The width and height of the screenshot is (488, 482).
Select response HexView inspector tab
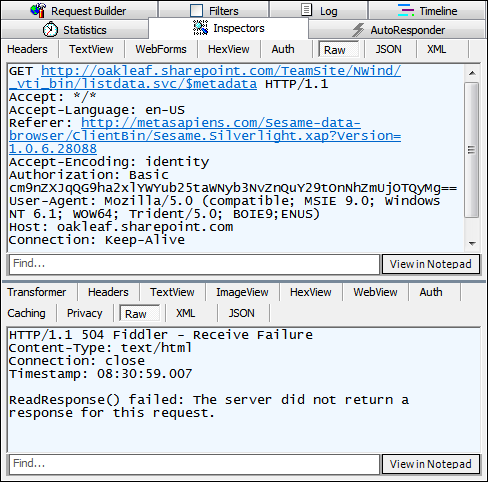tap(310, 292)
